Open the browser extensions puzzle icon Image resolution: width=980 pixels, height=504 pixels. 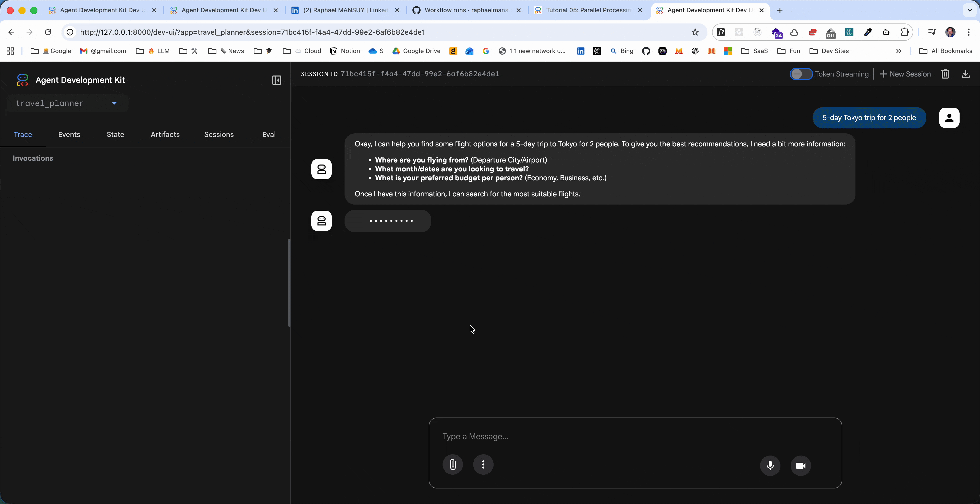[905, 32]
